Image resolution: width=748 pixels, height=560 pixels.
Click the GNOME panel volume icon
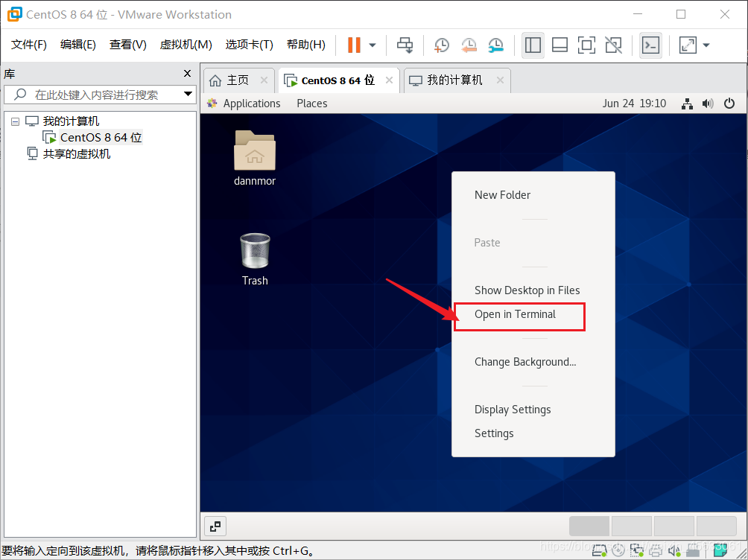click(708, 104)
